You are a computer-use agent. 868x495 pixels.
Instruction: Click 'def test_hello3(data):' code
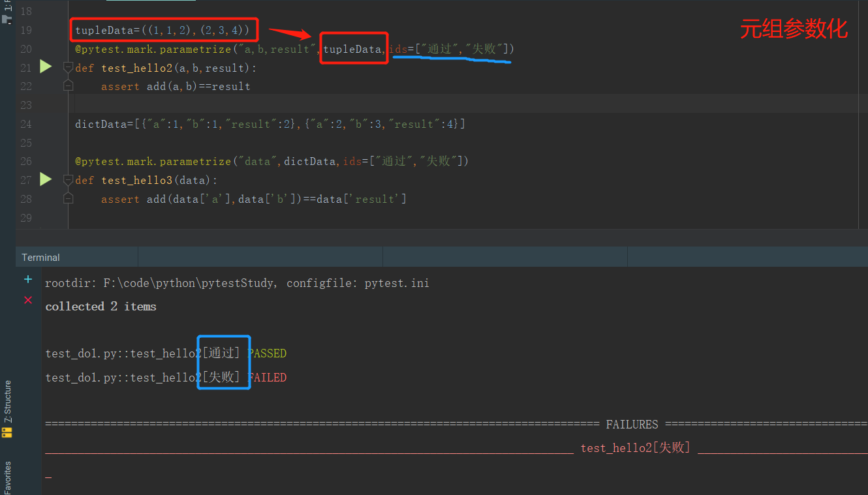pyautogui.click(x=146, y=180)
